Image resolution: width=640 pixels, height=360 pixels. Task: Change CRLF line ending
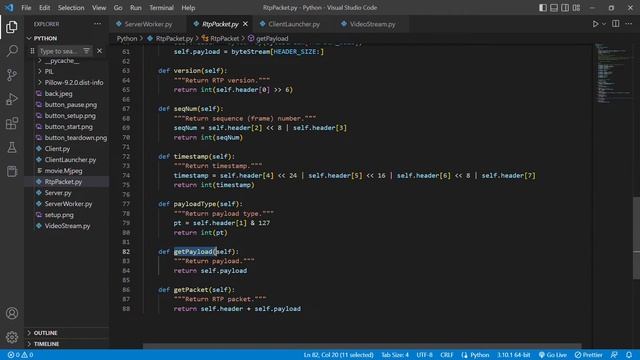[x=447, y=355]
